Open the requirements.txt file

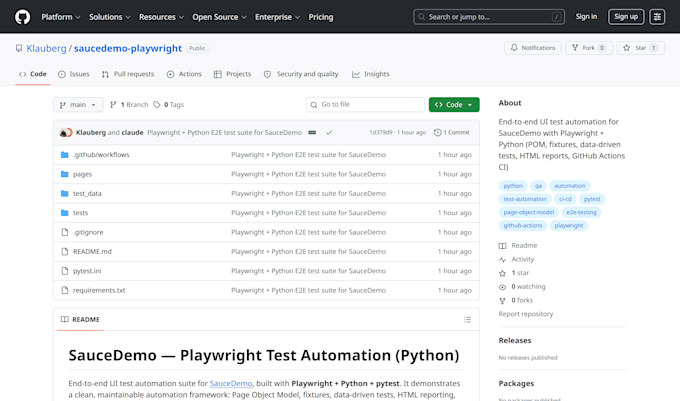(x=99, y=290)
